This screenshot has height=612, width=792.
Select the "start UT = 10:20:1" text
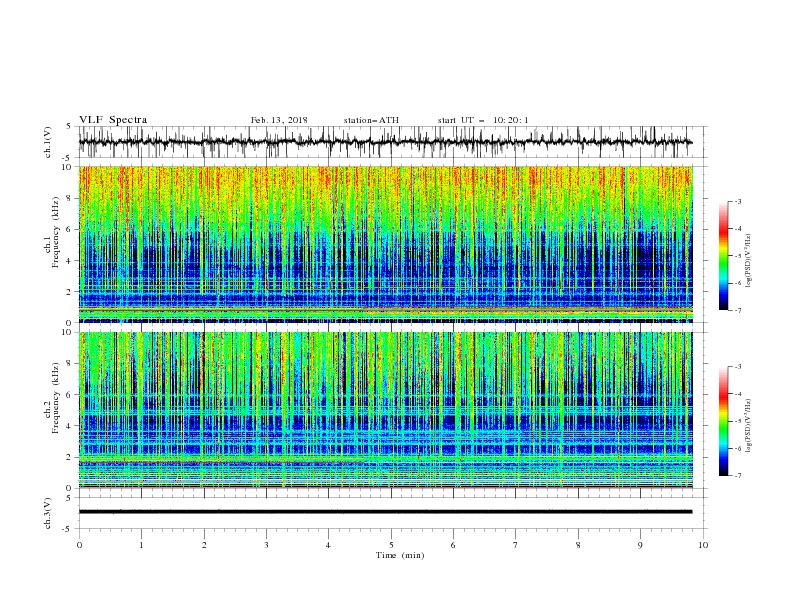coord(483,120)
